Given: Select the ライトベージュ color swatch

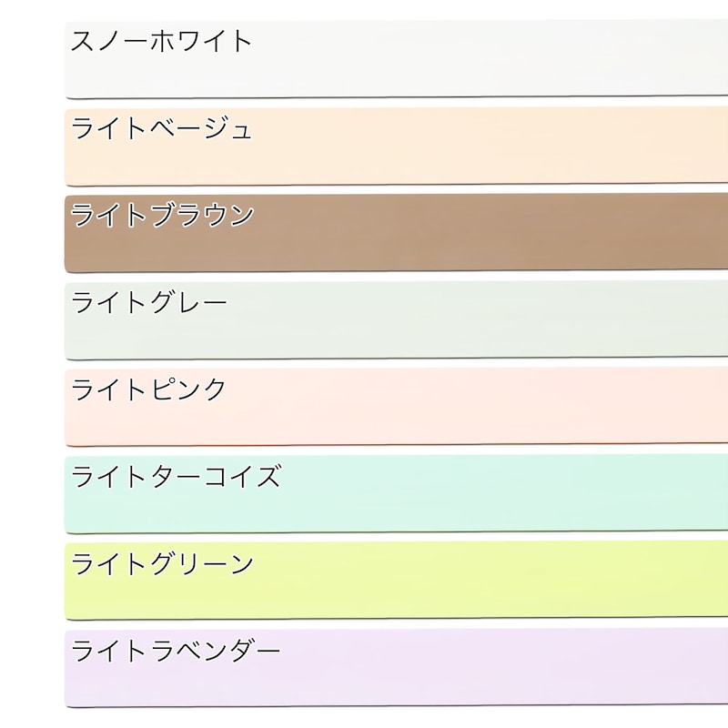Looking at the screenshot, I should click(x=396, y=147).
